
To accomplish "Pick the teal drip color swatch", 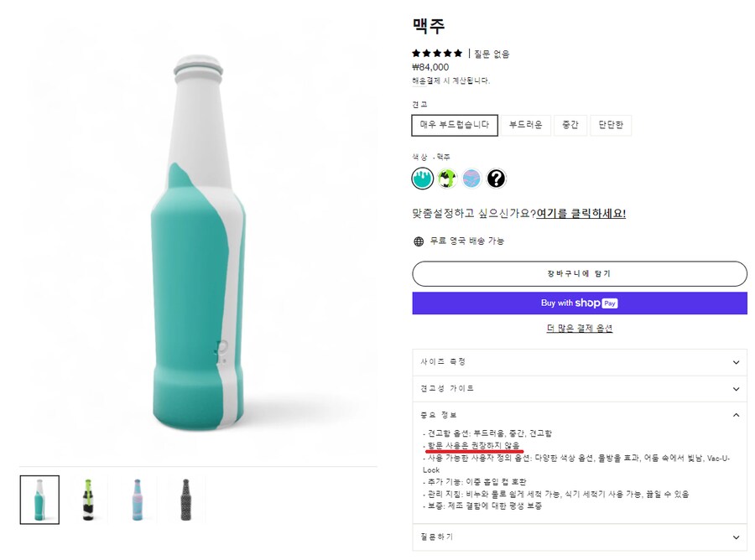I will (423, 179).
